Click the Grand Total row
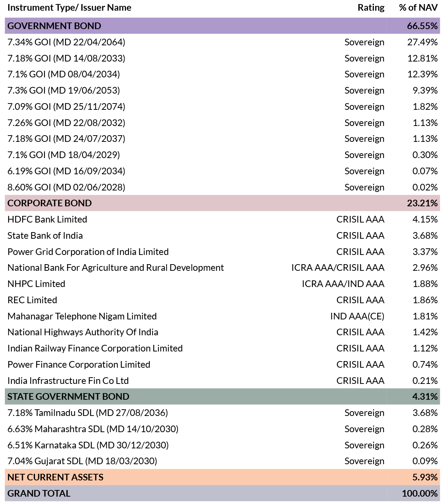This screenshot has height=504, width=442. (x=39, y=493)
